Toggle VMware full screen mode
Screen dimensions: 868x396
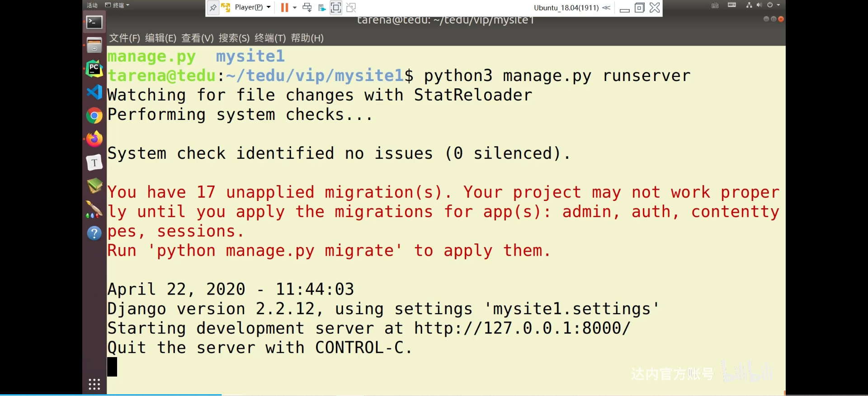[336, 7]
